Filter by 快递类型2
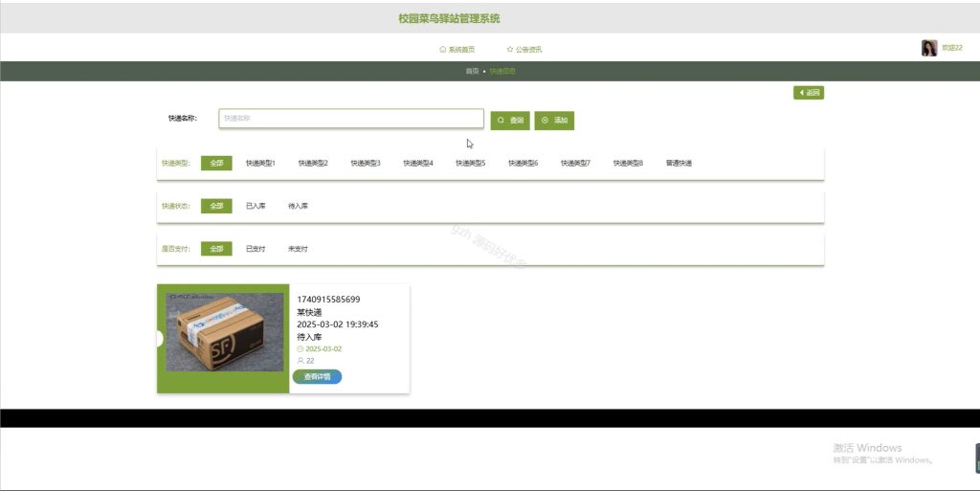Screen dimensions: 980x491 coord(313,163)
